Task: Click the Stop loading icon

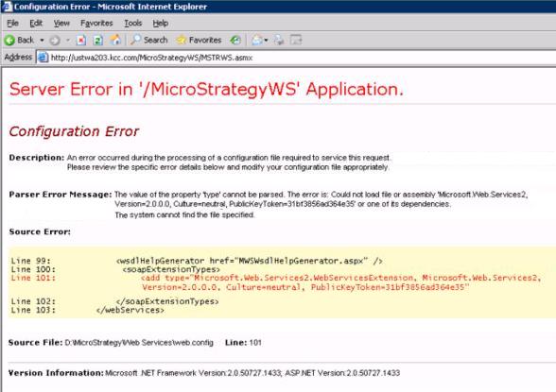Action: (x=81, y=40)
